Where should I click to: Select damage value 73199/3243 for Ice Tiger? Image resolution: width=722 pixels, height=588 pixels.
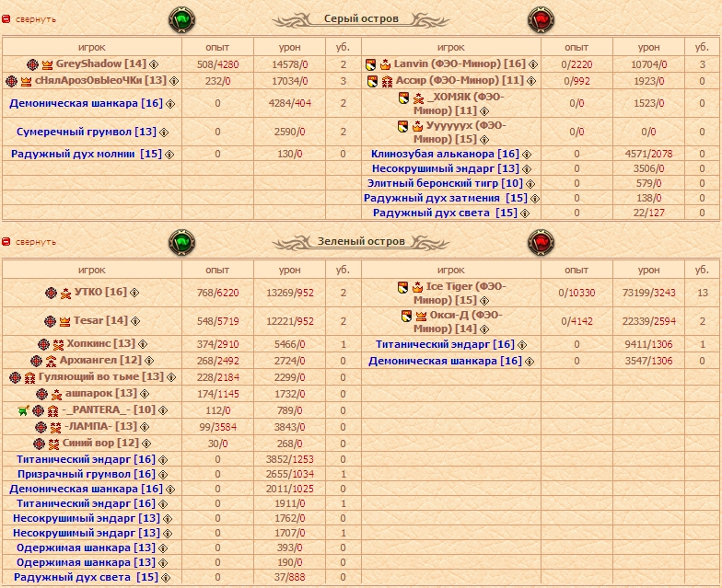648,293
